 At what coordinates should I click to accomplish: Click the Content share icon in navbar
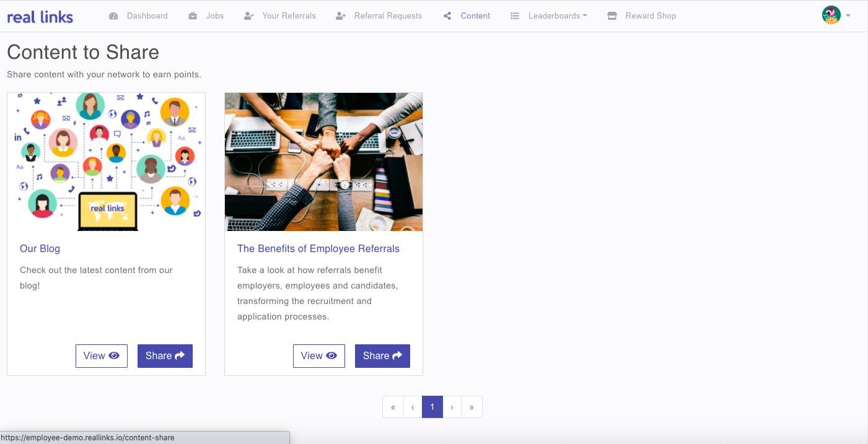click(x=447, y=16)
